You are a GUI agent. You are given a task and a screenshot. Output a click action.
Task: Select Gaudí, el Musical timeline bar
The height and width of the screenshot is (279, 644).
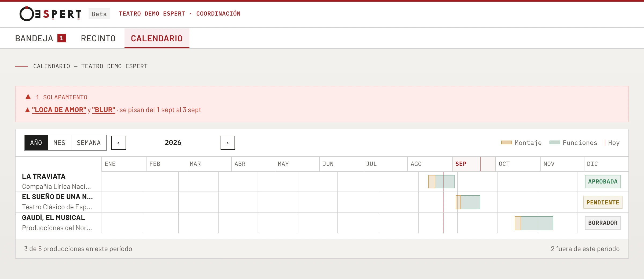(534, 223)
